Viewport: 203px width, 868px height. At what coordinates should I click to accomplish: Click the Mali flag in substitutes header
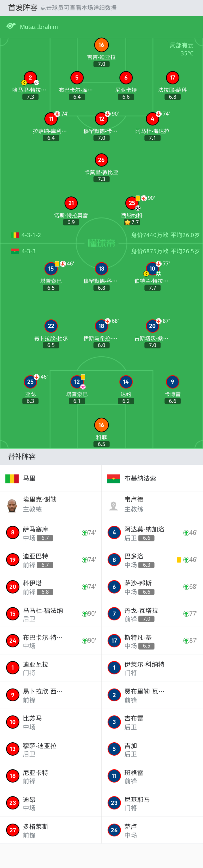point(12,478)
